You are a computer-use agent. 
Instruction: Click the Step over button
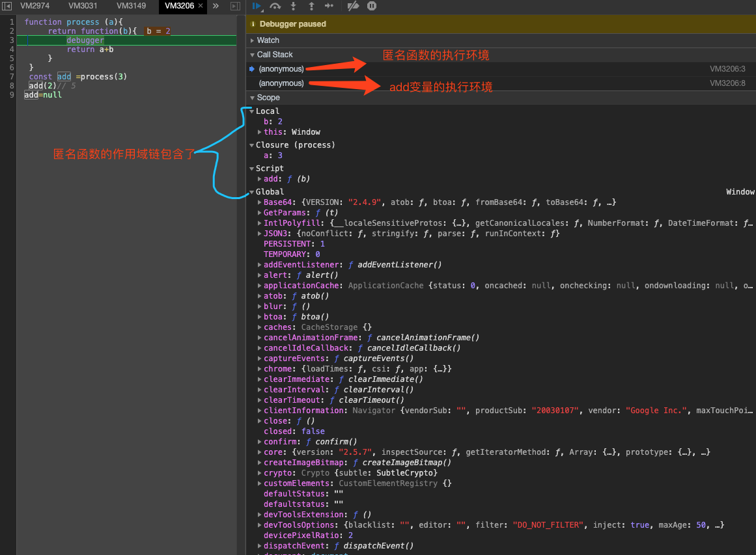[275, 6]
